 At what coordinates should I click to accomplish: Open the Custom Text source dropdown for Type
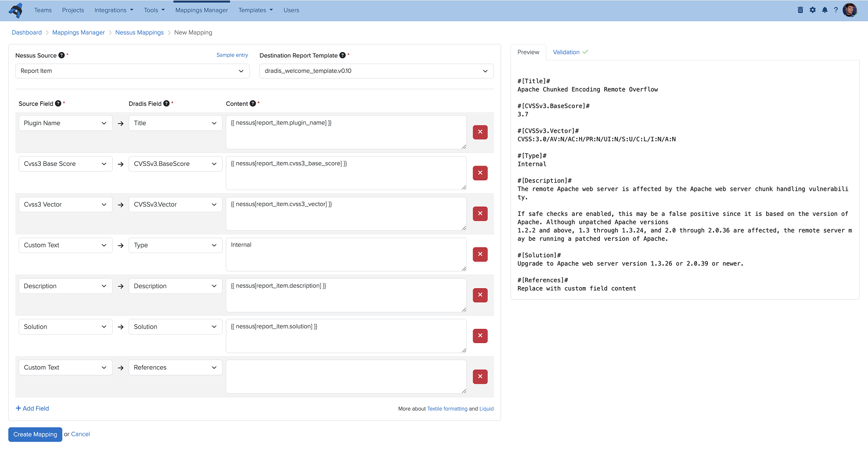coord(65,245)
